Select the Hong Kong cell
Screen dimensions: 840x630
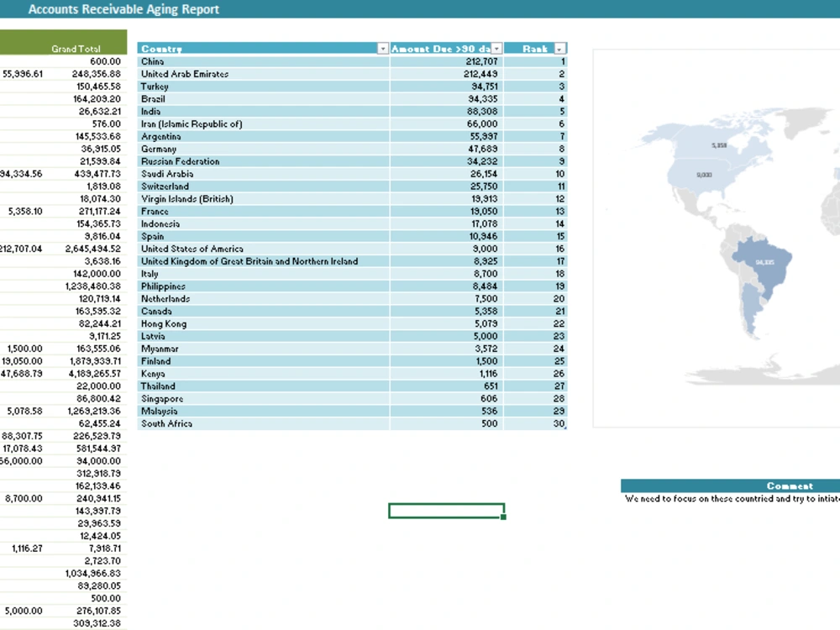click(263, 324)
